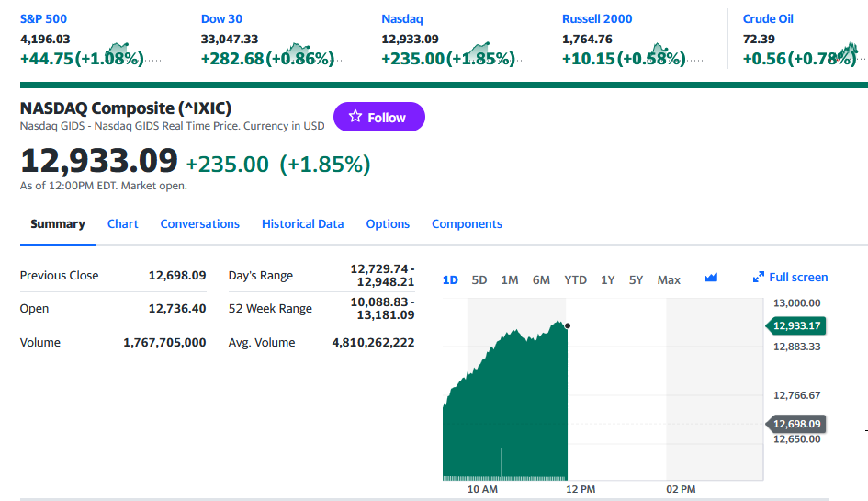
Task: Open the Full screen chart view
Action: click(x=790, y=277)
